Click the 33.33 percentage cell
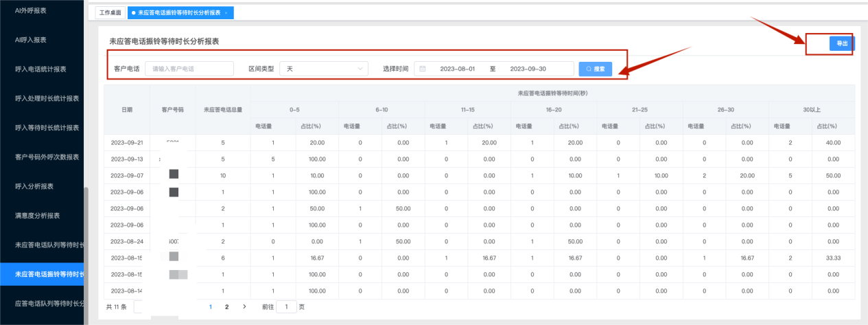868x325 pixels. coord(834,258)
